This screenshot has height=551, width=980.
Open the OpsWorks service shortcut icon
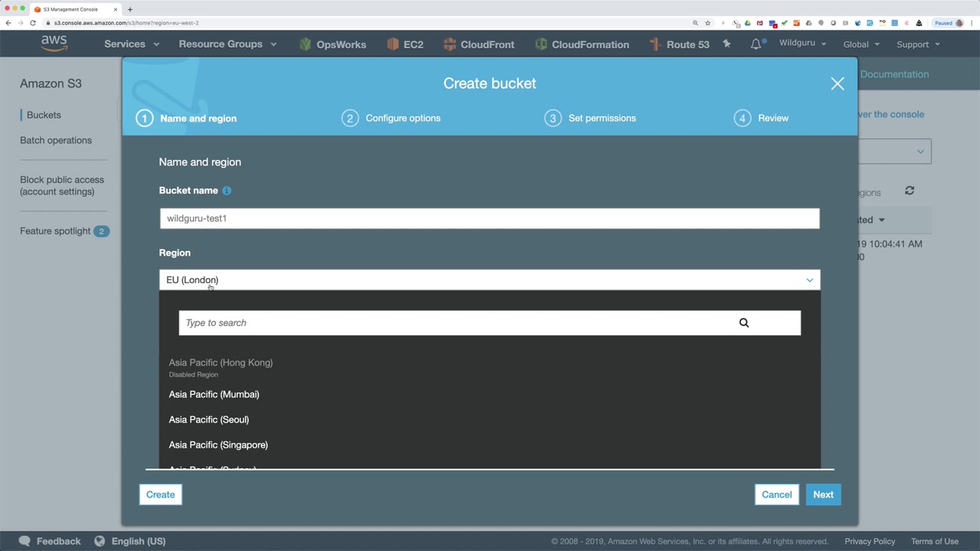pyautogui.click(x=305, y=44)
